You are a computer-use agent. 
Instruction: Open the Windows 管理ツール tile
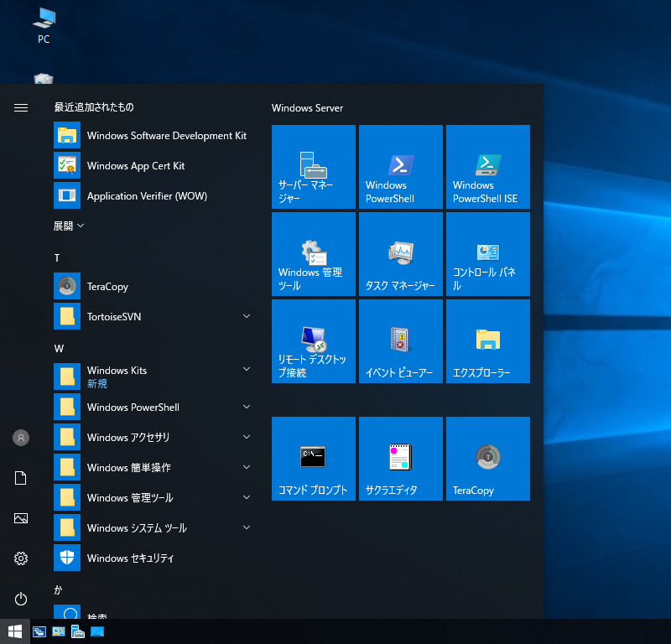[x=313, y=254]
